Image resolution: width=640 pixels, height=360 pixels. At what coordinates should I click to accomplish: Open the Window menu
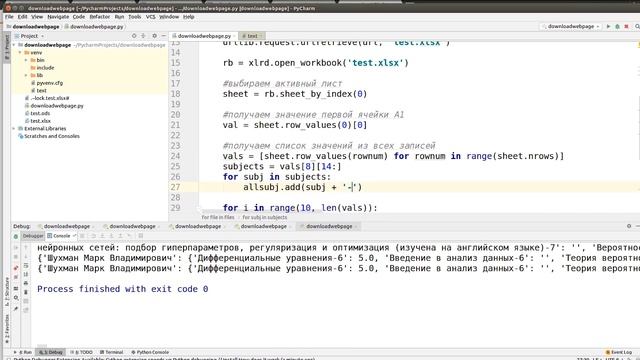click(169, 17)
